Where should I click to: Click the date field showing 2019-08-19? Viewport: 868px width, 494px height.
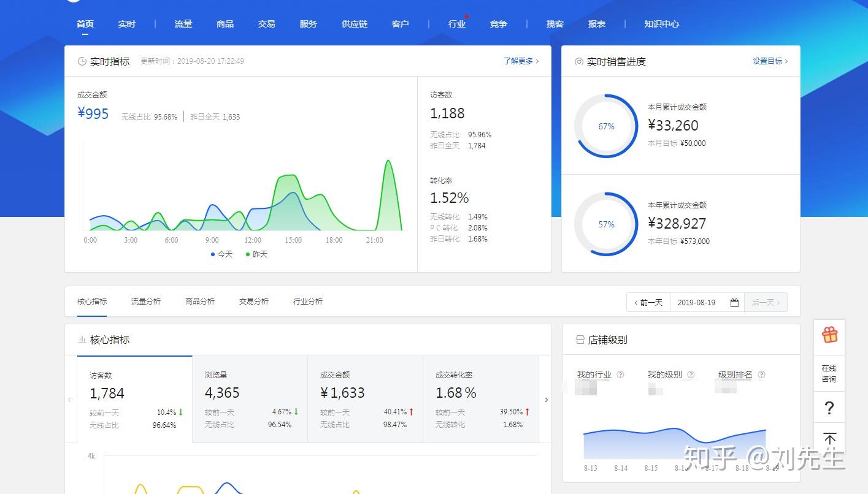707,302
